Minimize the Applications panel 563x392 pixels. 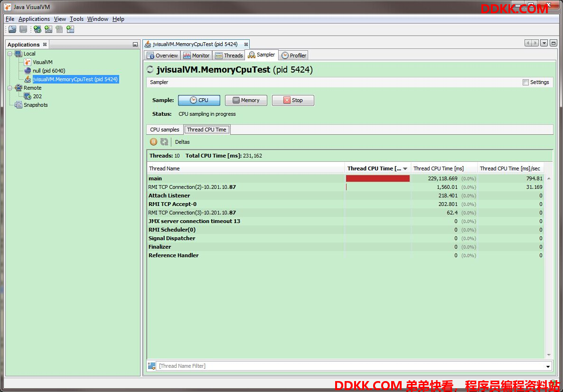(135, 45)
